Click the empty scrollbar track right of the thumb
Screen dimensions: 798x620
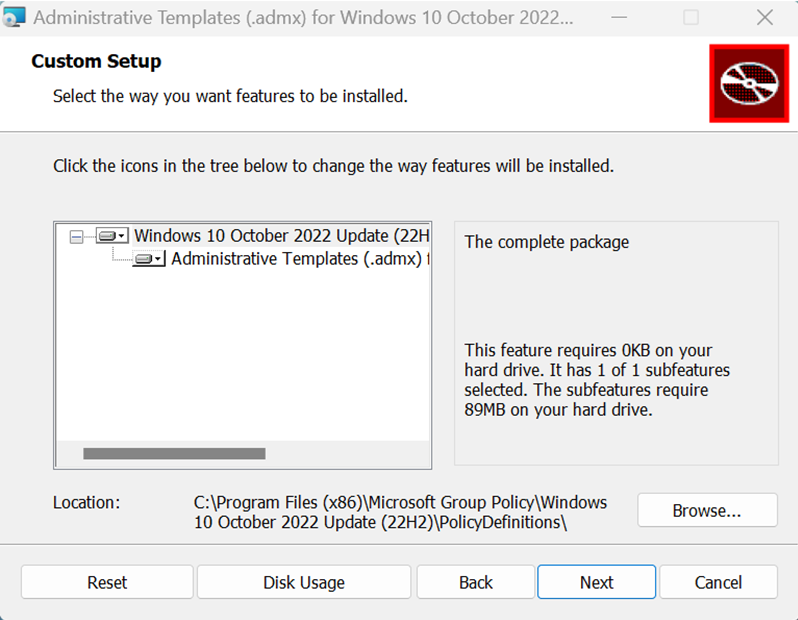345,454
